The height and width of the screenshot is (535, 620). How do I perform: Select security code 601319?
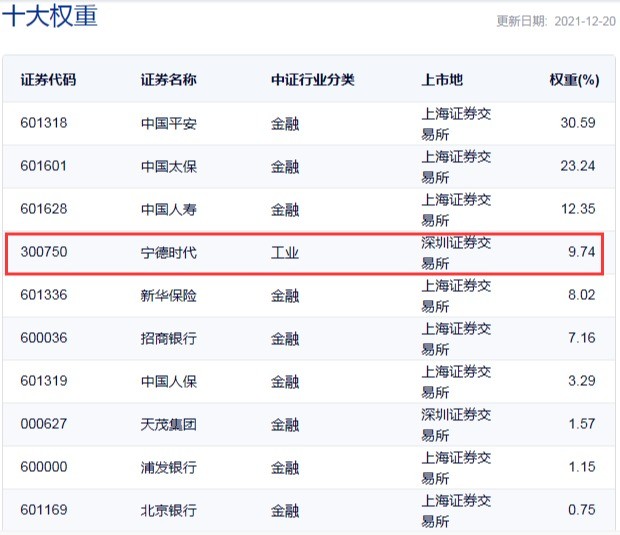coord(44,382)
